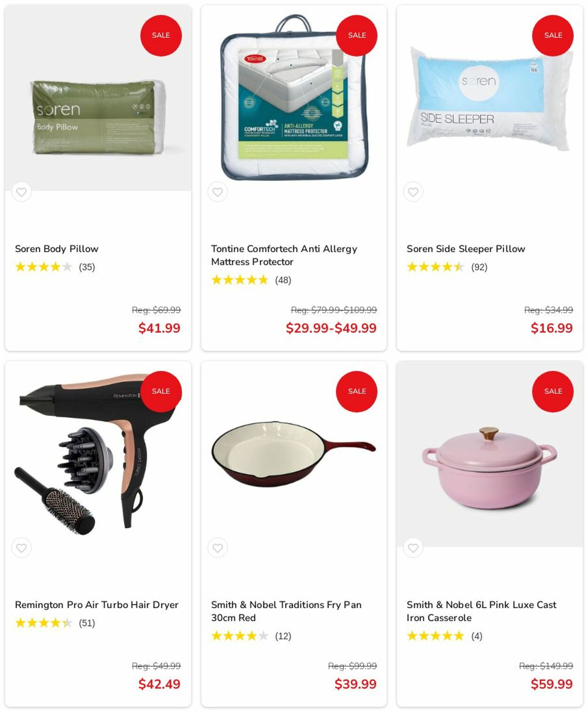View the 92 reviews for Side Sleeper Pillow

(x=479, y=267)
